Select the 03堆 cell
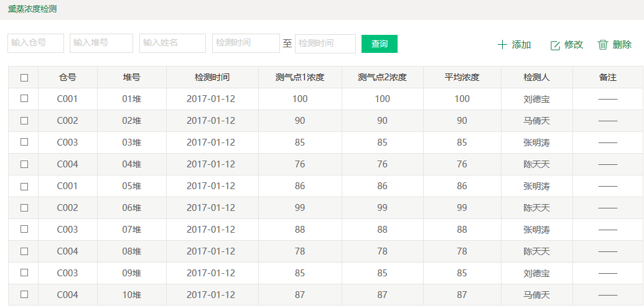Image resolution: width=644 pixels, height=308 pixels. click(x=132, y=142)
